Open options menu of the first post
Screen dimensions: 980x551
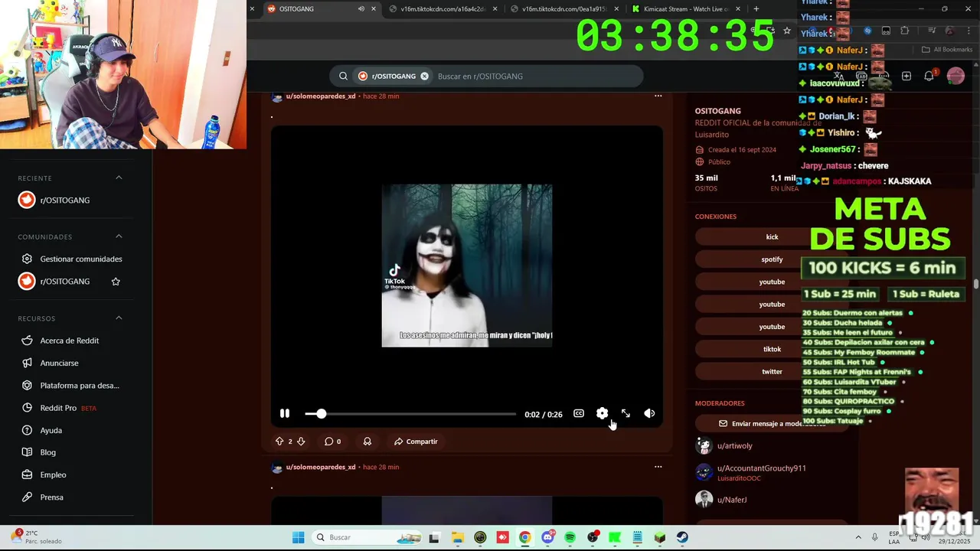pyautogui.click(x=658, y=96)
